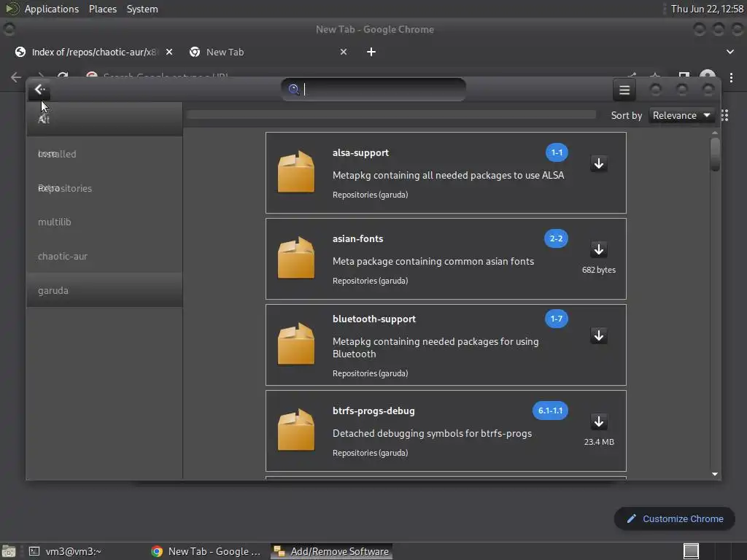
Task: Click the 682 bytes size label
Action: 599,270
